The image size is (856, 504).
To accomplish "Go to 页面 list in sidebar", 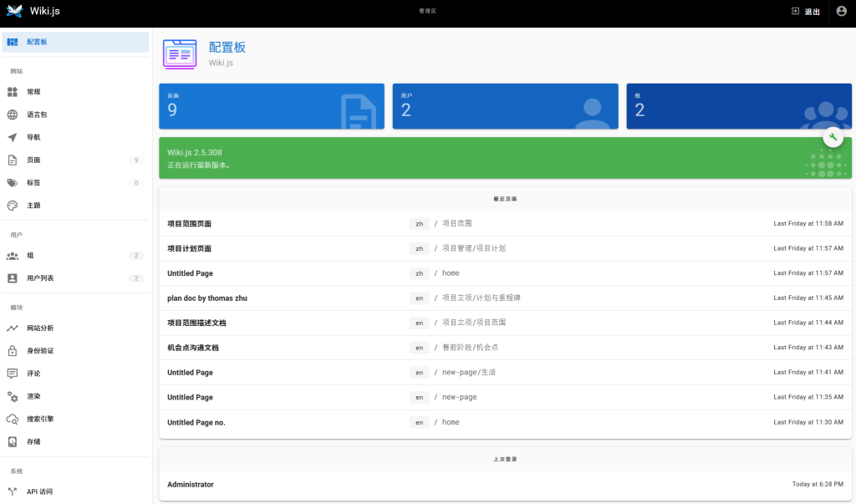I will coord(33,160).
